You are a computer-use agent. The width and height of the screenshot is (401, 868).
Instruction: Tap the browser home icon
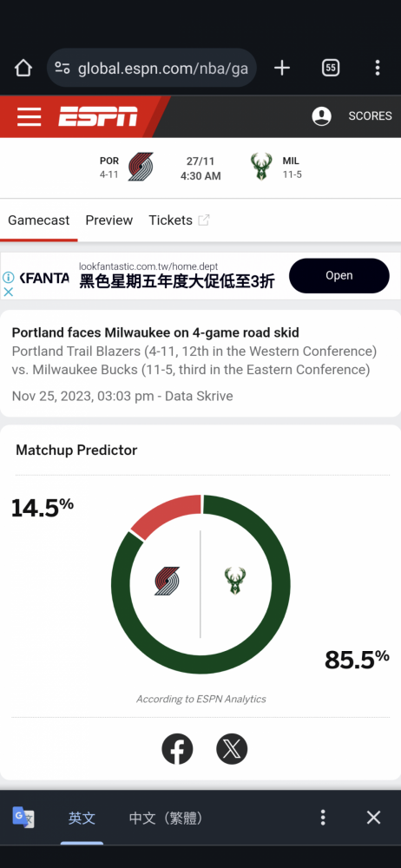(x=23, y=68)
